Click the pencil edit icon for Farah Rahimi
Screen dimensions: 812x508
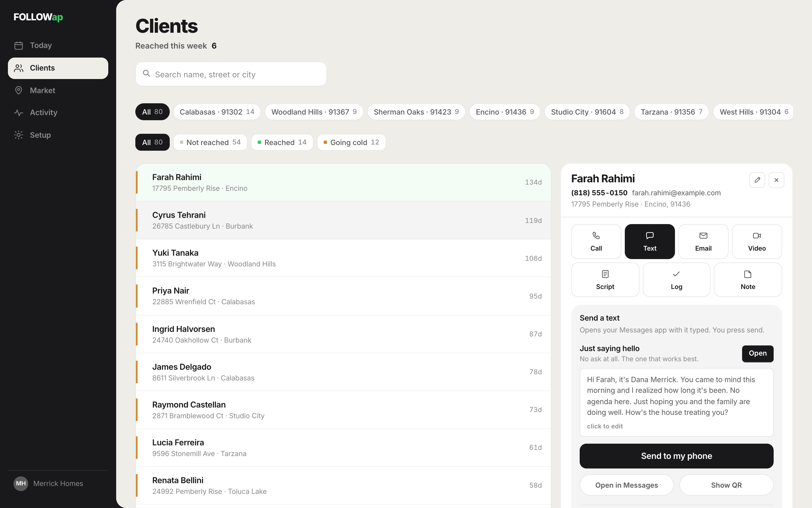(x=757, y=180)
